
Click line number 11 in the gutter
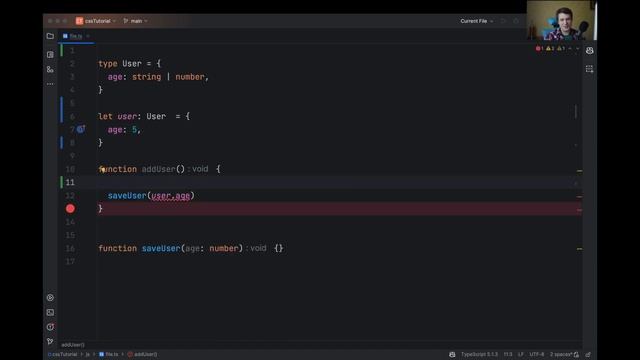(x=70, y=182)
